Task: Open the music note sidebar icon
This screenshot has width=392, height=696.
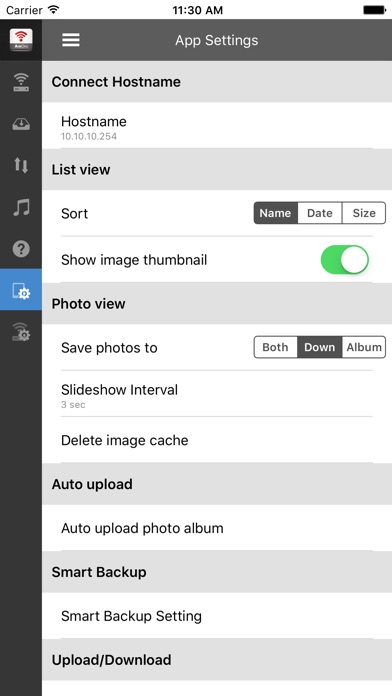Action: click(21, 207)
